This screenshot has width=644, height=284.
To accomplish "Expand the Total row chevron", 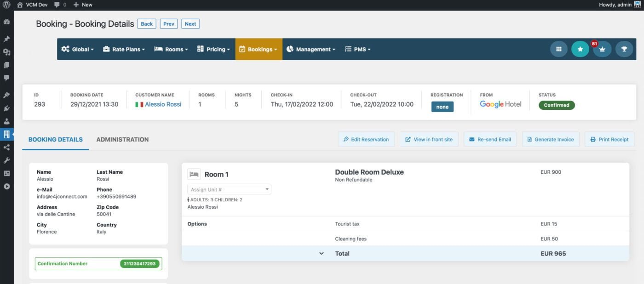I will click(x=322, y=254).
